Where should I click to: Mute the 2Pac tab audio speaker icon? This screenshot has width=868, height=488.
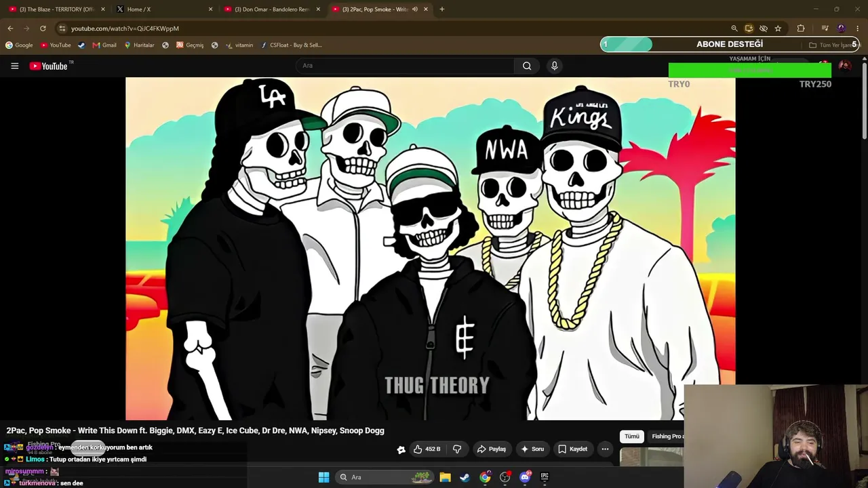(x=414, y=9)
